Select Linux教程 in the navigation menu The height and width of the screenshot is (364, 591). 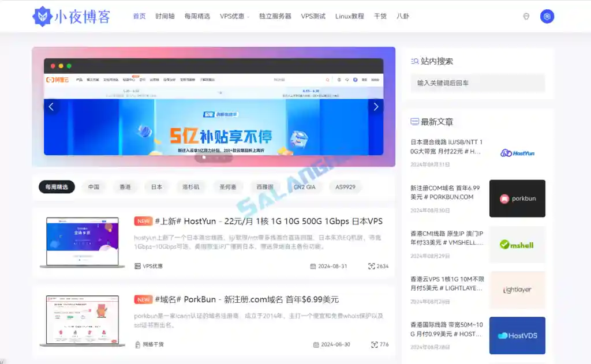point(350,16)
